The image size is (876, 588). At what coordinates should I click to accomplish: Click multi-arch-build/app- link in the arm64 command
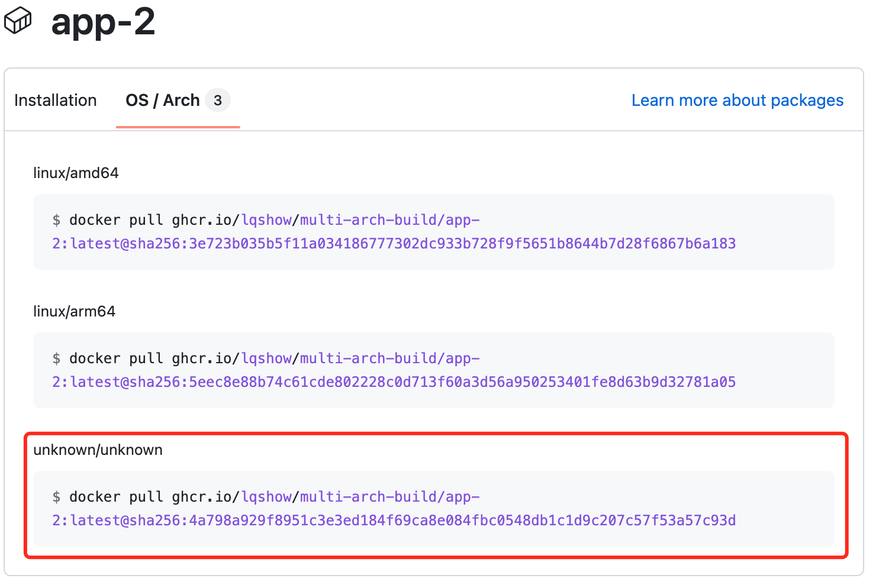pyautogui.click(x=389, y=358)
